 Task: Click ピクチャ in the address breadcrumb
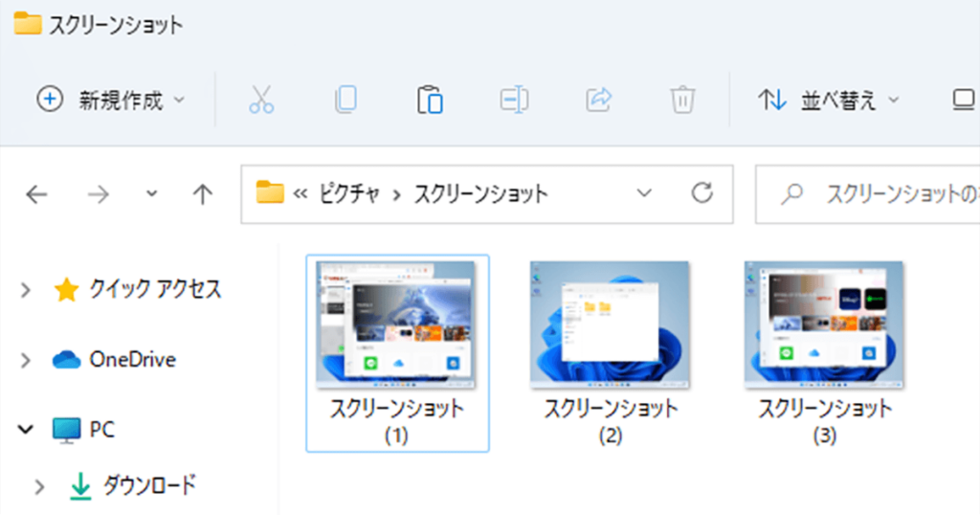350,194
